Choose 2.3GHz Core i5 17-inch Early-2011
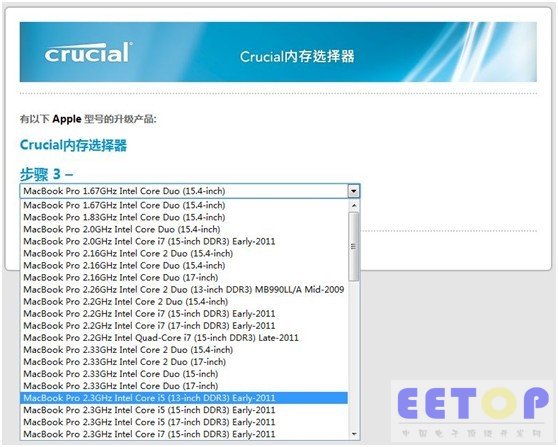The width and height of the screenshot is (558, 447). point(184,422)
